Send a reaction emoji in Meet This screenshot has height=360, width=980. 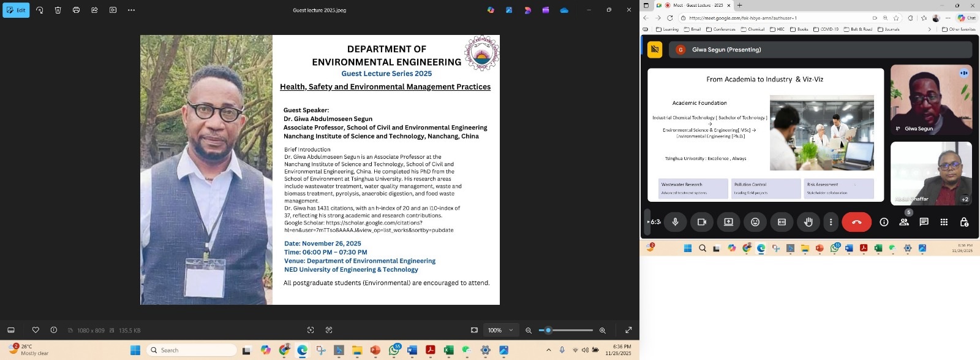coord(755,222)
